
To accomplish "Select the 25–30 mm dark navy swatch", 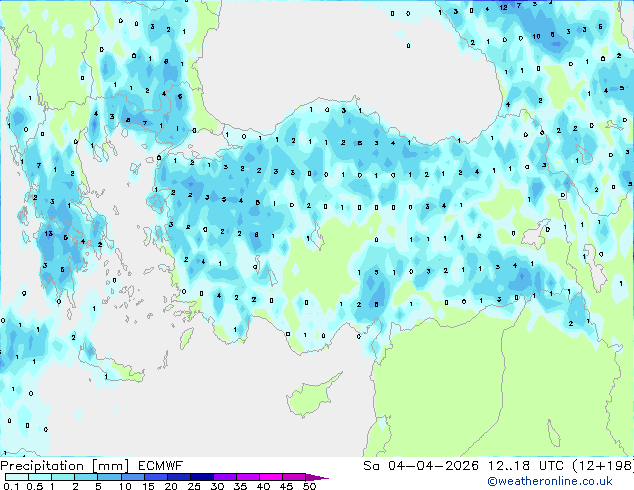I will (202, 477).
